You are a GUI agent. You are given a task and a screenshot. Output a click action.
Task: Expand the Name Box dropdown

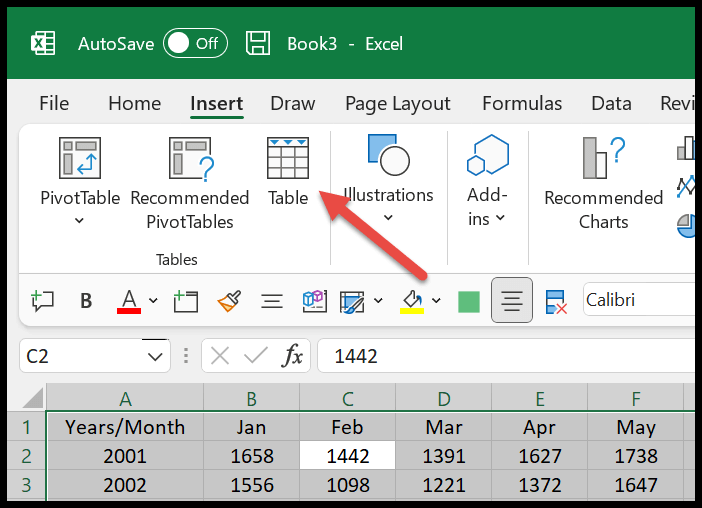tap(155, 357)
